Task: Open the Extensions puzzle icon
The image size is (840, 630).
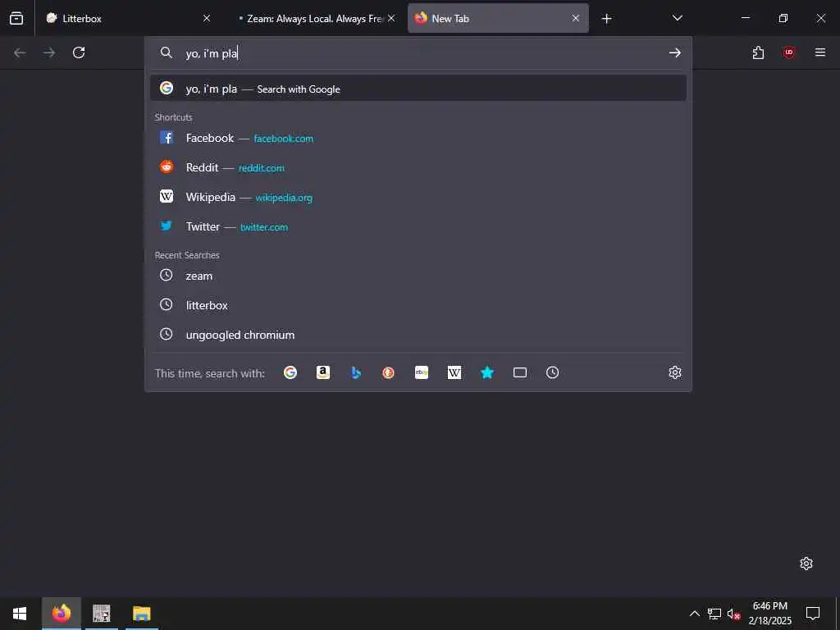Action: pyautogui.click(x=758, y=52)
